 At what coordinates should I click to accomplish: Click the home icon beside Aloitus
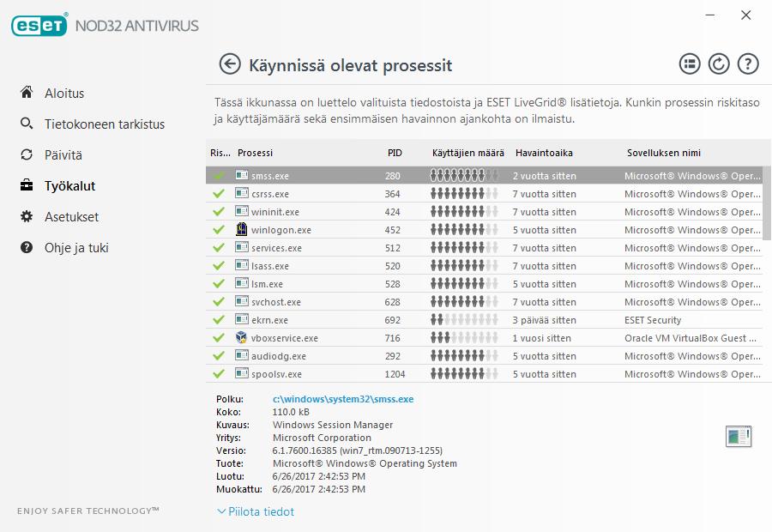coord(27,92)
